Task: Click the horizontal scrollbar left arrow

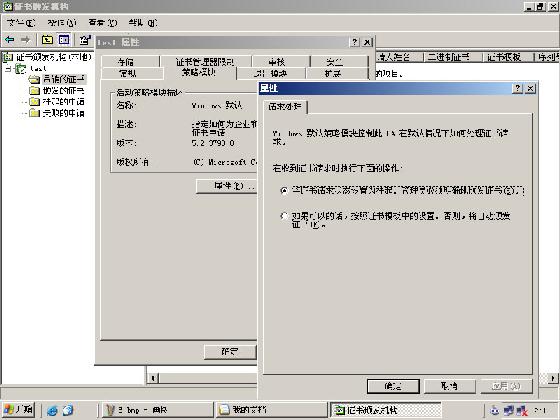Action: click(153, 378)
